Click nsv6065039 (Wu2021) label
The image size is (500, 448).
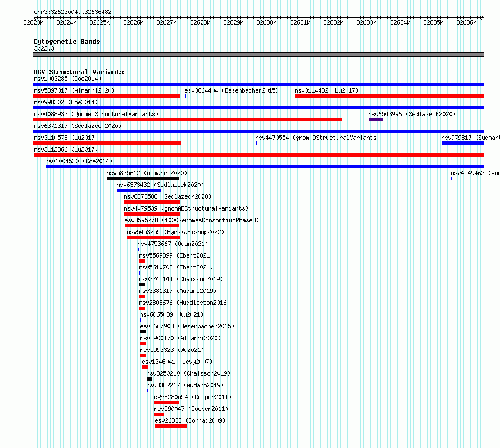171,314
